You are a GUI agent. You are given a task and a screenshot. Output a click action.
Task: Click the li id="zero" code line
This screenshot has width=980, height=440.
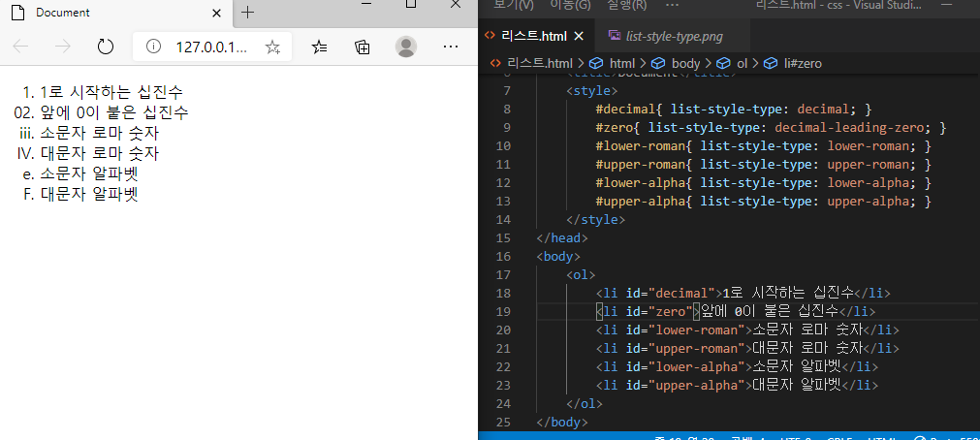click(x=736, y=311)
